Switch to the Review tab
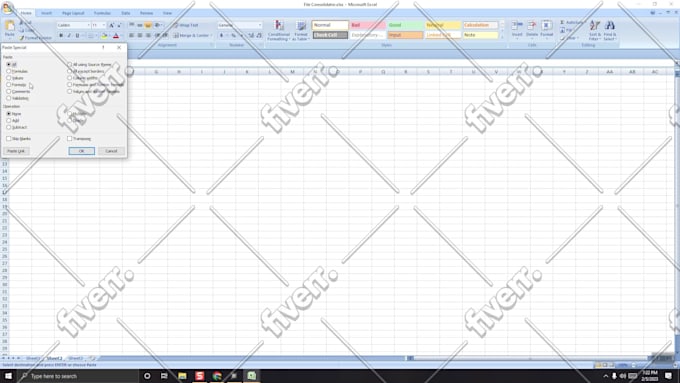Screen dimensions: 680x383 pos(147,13)
